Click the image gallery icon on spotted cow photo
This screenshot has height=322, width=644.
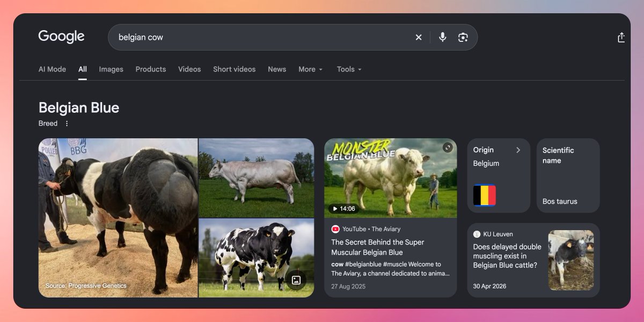click(296, 280)
